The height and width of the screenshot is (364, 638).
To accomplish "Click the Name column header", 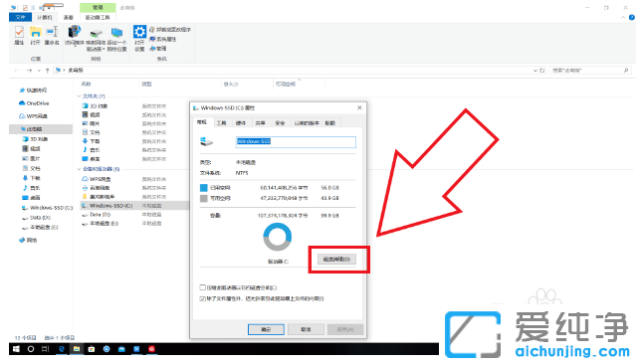I will click(x=86, y=85).
